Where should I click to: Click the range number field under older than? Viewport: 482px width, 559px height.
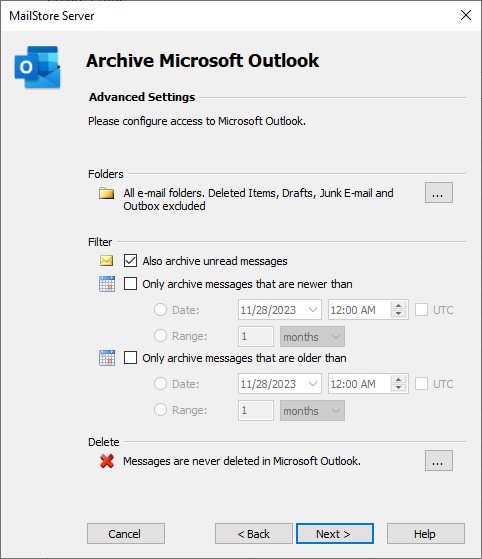pyautogui.click(x=256, y=410)
